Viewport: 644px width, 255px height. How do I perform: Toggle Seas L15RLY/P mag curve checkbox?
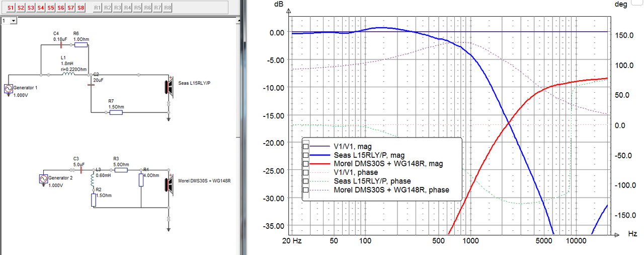(305, 155)
